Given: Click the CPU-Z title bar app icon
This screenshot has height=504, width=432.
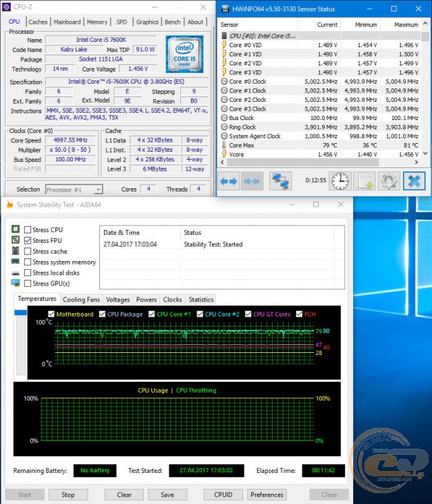Looking at the screenshot, I should click(6, 7).
